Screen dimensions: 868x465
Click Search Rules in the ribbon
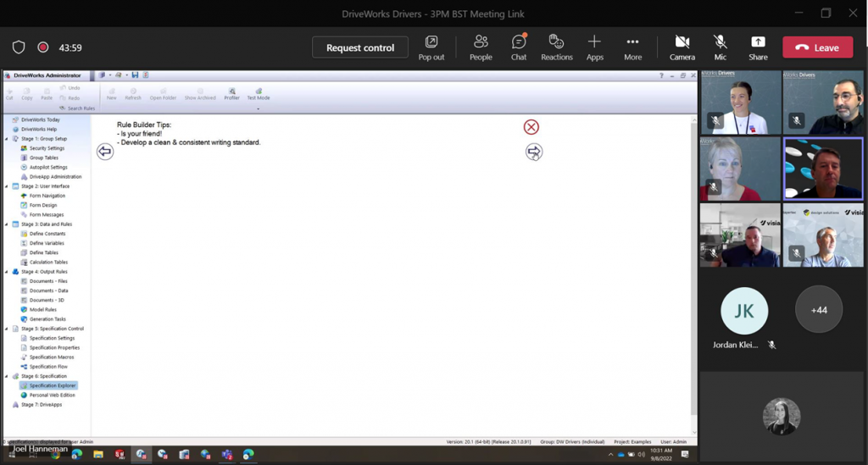tap(77, 108)
